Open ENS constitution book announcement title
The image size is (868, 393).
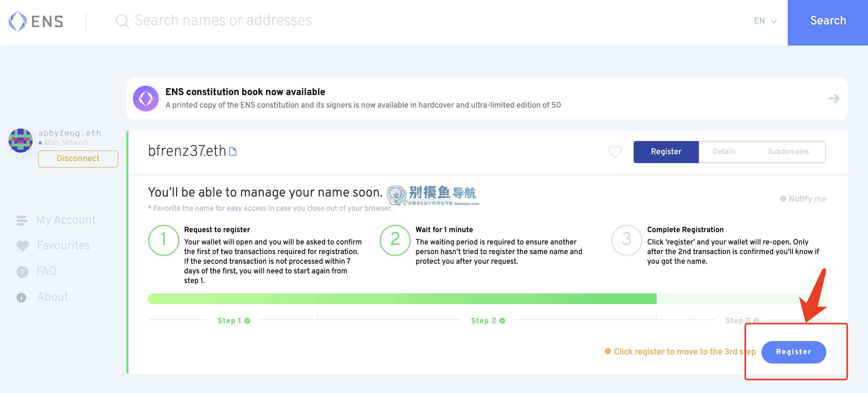(x=245, y=92)
